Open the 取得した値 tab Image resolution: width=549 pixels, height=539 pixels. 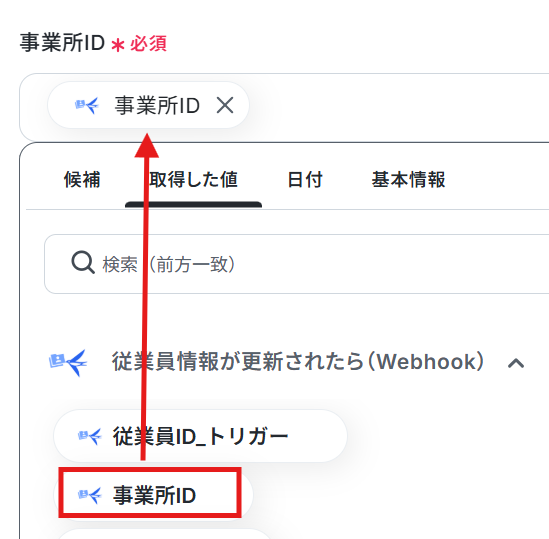[193, 179]
